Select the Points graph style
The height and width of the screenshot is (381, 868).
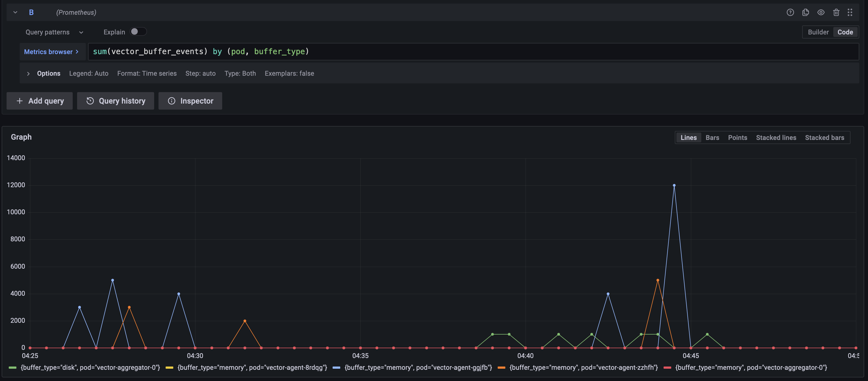pos(737,137)
